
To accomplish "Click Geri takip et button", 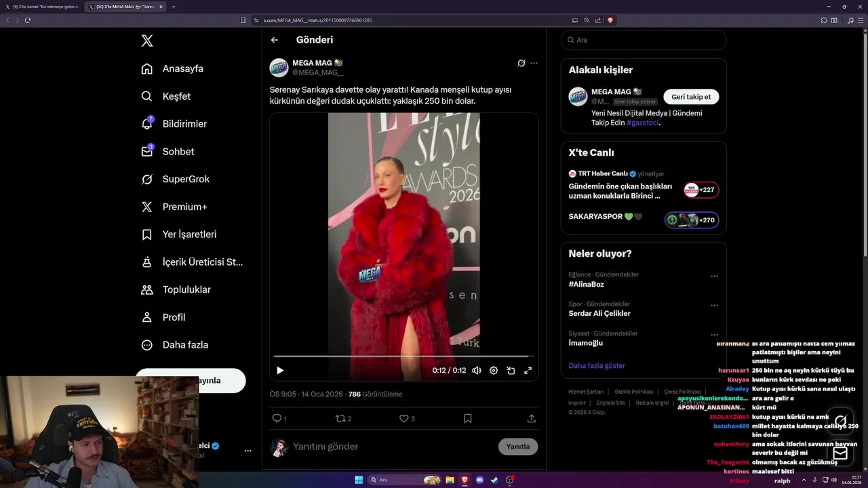I will click(691, 97).
